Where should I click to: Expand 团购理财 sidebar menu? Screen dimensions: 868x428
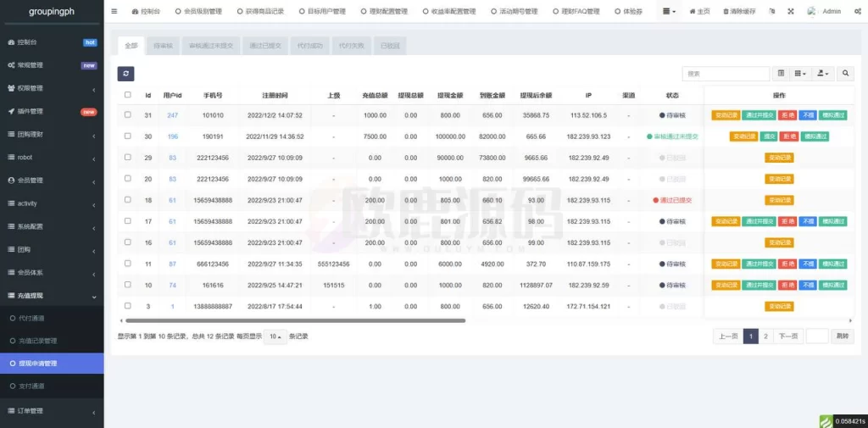click(x=52, y=134)
